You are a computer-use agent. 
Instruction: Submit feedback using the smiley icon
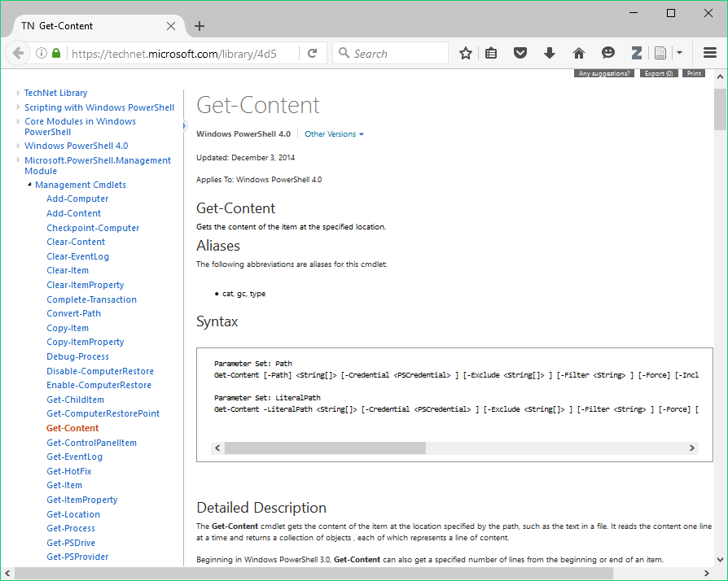coord(607,53)
